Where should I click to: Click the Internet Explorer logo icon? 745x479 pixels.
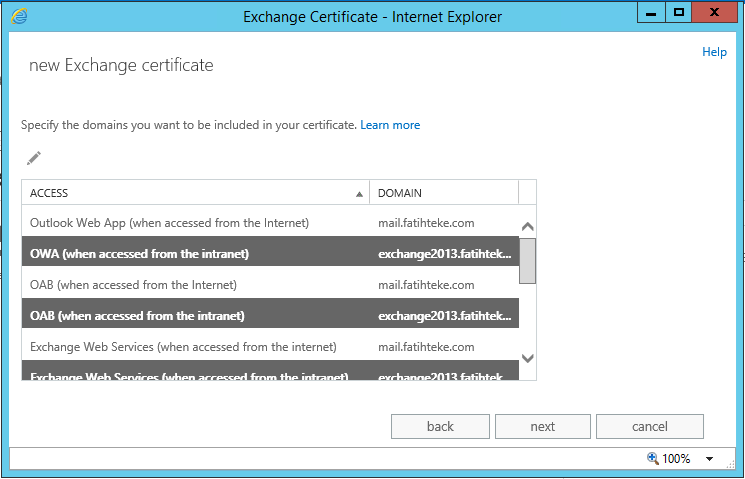coord(17,15)
